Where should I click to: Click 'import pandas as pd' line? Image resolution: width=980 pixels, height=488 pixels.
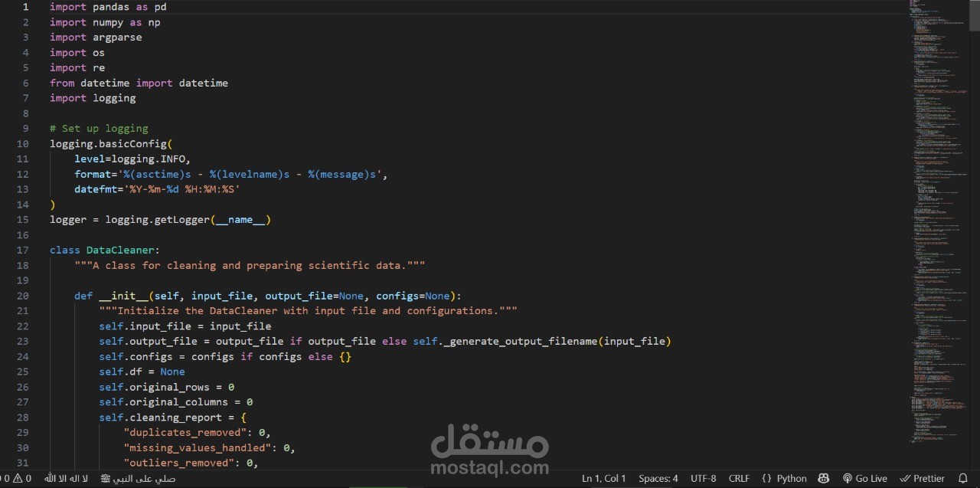(108, 7)
